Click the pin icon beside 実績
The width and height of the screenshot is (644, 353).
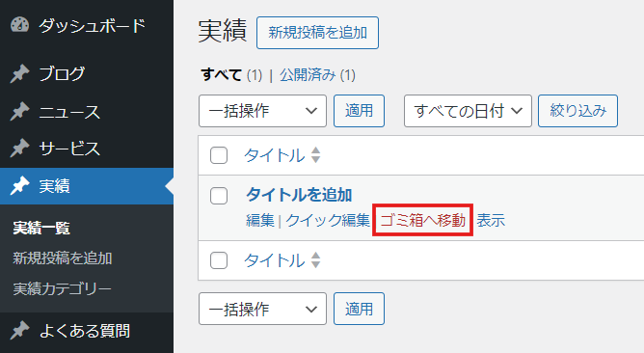click(19, 186)
